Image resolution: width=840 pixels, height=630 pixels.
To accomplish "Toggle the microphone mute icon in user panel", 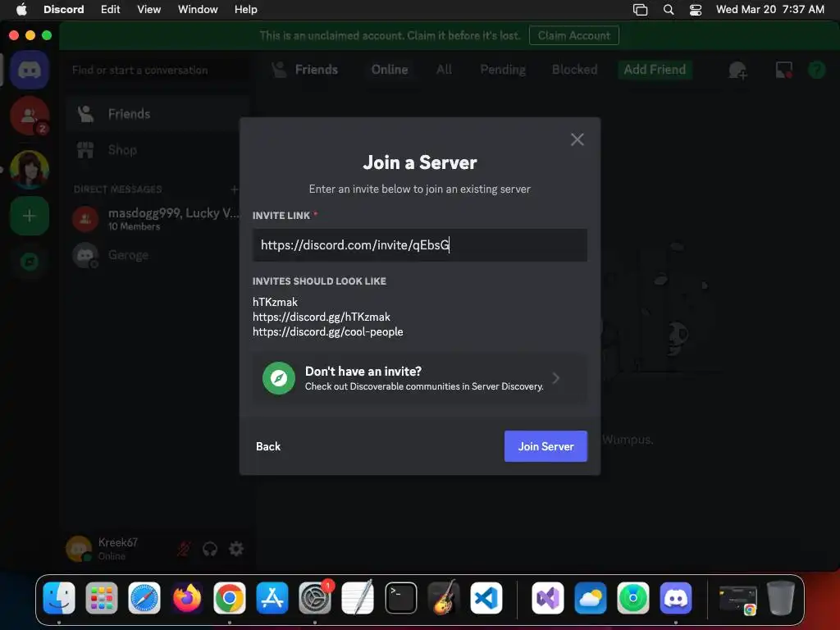I will [x=184, y=549].
